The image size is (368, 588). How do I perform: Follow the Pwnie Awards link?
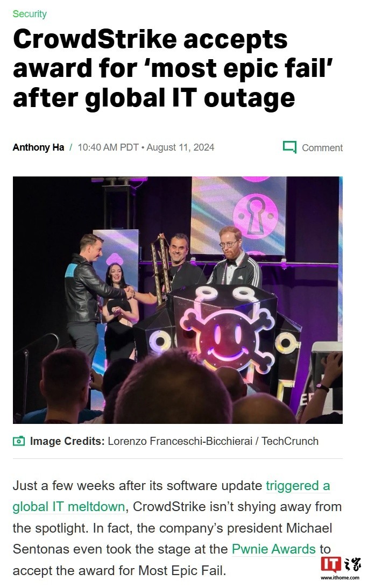click(x=273, y=549)
